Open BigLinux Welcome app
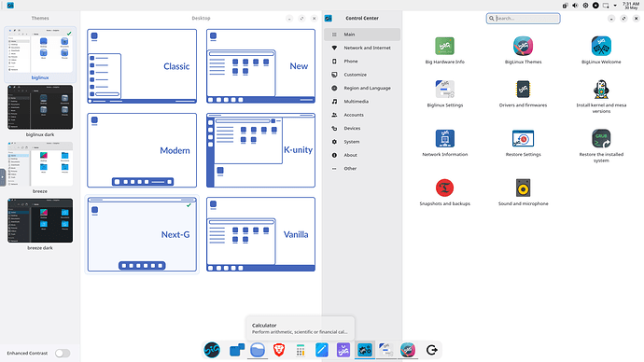644x362 pixels. (x=601, y=50)
